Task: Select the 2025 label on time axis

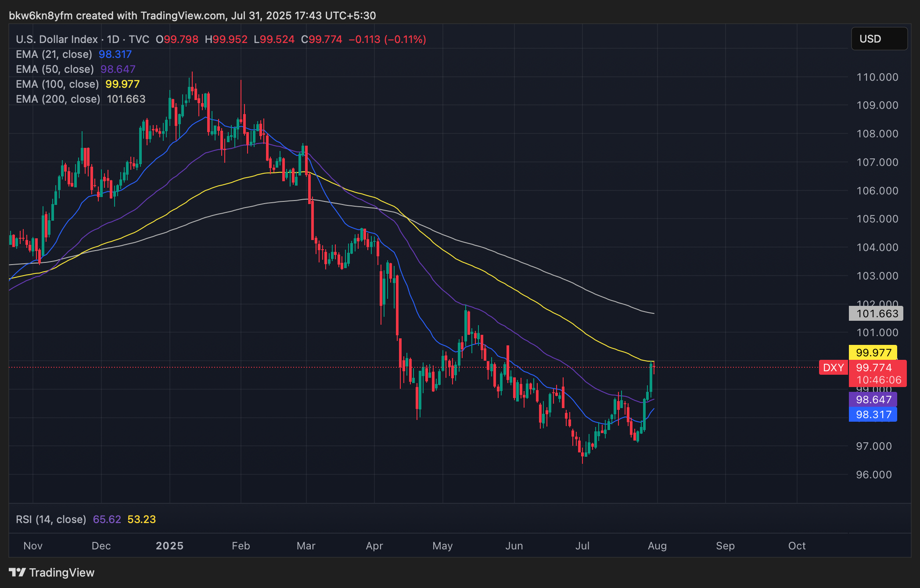Action: click(x=169, y=546)
